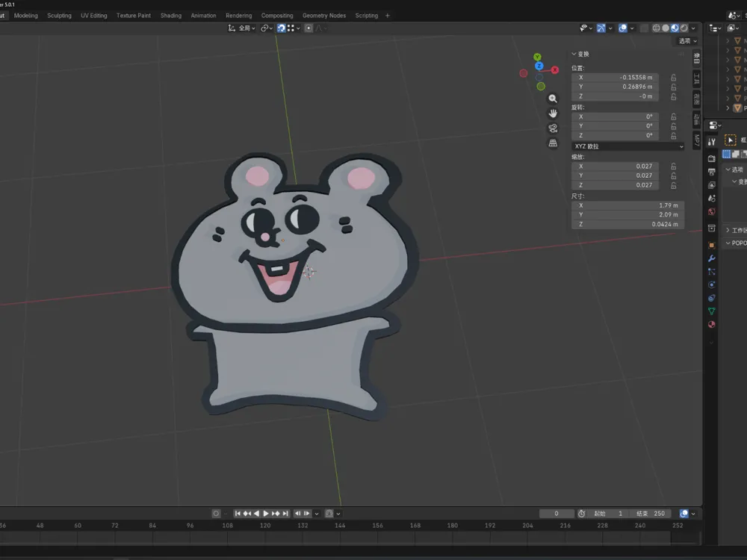Open the Particles properties tab
Screen dimensions: 747x560
point(712,272)
